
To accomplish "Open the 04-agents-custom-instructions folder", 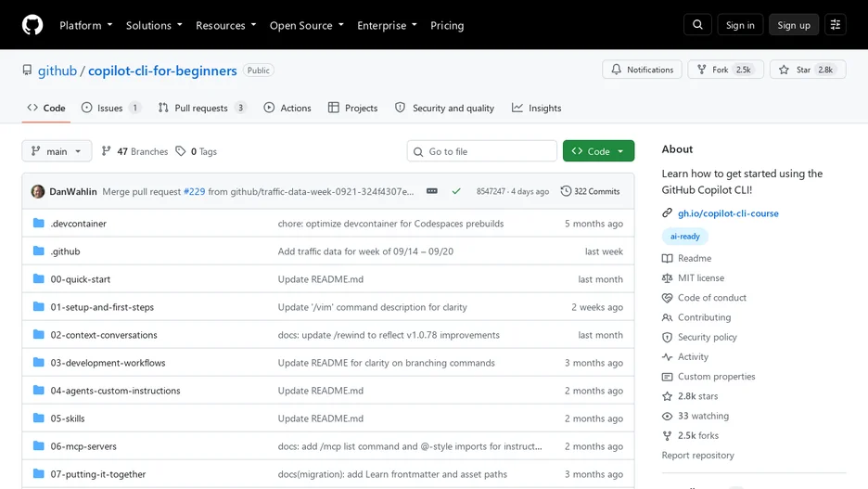I will tap(115, 391).
